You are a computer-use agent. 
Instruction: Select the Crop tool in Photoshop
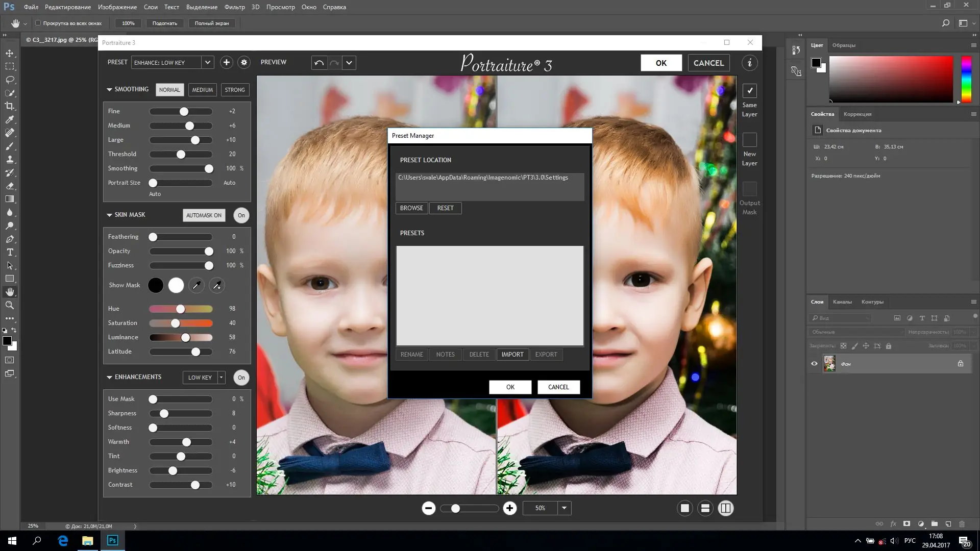(x=10, y=106)
